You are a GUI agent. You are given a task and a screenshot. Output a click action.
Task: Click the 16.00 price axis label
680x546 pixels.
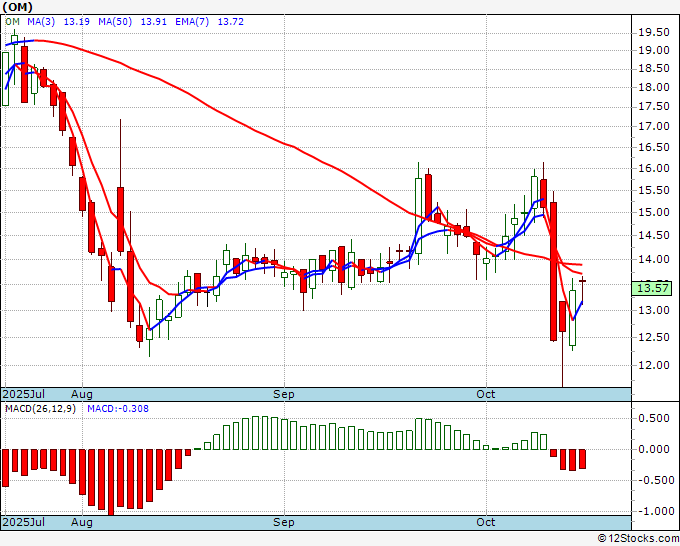[x=654, y=168]
